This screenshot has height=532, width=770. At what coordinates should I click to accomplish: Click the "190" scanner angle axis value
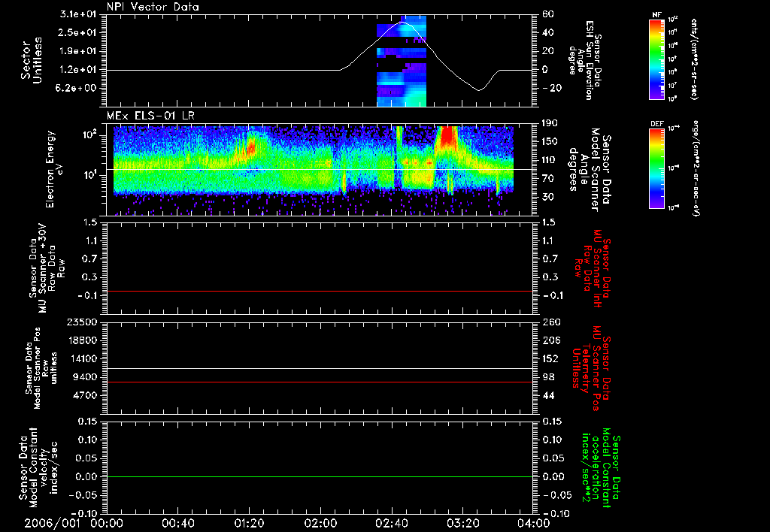[550, 123]
